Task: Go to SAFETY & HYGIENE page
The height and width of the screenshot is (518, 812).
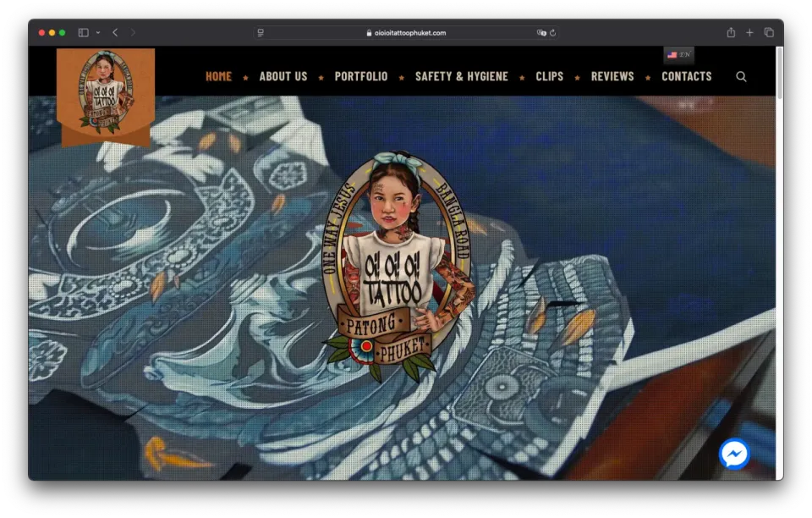Action: [462, 77]
